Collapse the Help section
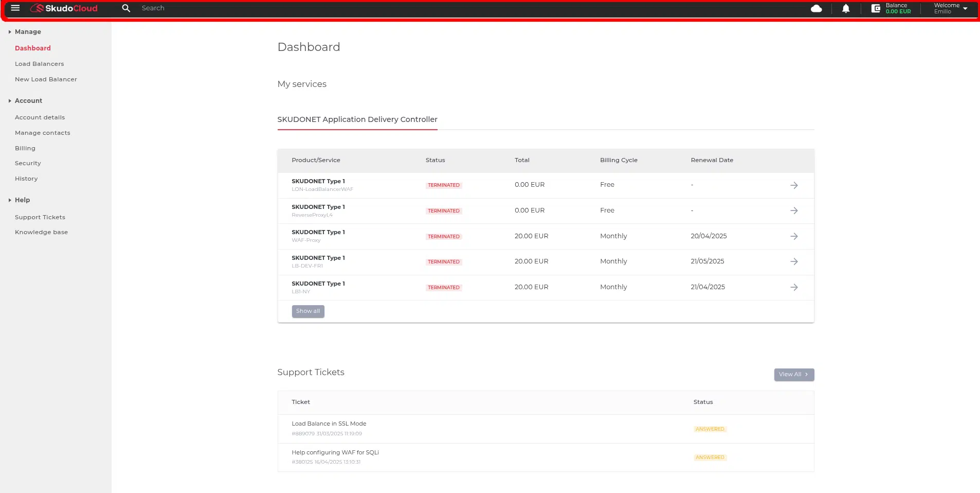Viewport: 980px width, 493px height. [x=19, y=200]
